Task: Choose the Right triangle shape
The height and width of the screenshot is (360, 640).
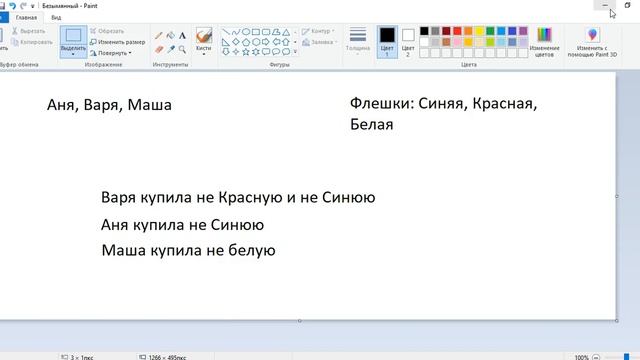Action: (226, 42)
